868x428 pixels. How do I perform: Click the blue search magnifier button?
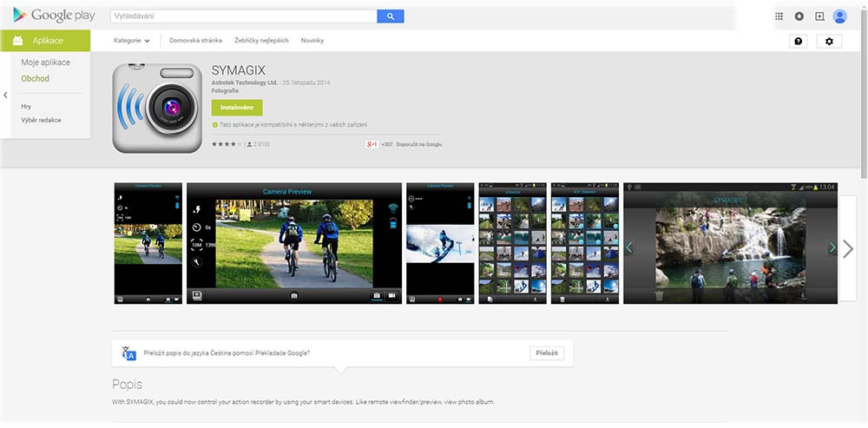pyautogui.click(x=391, y=16)
